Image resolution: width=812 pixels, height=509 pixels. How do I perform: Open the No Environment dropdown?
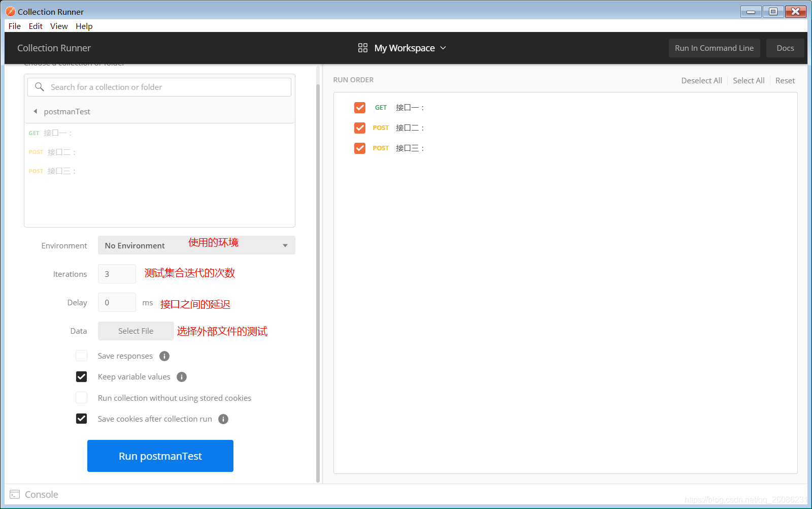tap(196, 245)
